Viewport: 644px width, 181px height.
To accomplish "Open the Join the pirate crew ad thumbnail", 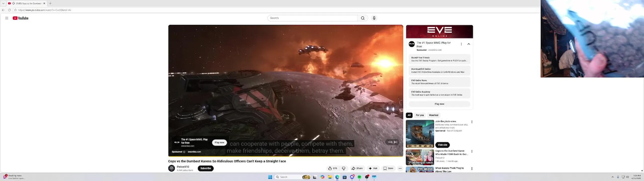I will tap(420, 134).
